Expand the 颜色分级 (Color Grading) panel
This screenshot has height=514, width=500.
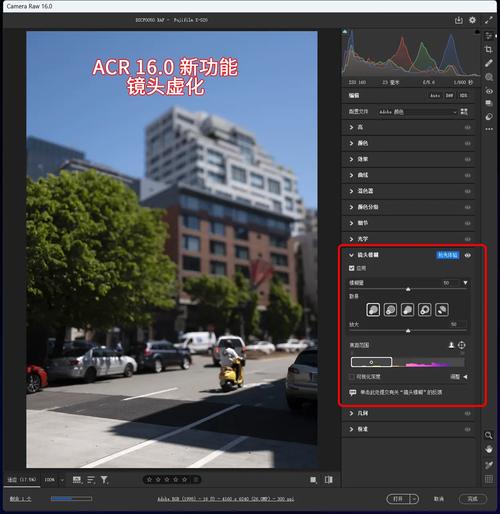[x=351, y=207]
